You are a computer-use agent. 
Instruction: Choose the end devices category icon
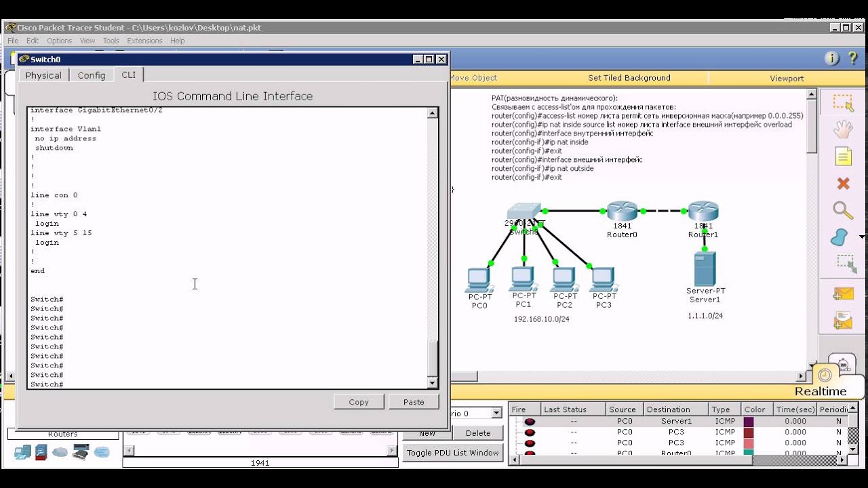coord(23,452)
